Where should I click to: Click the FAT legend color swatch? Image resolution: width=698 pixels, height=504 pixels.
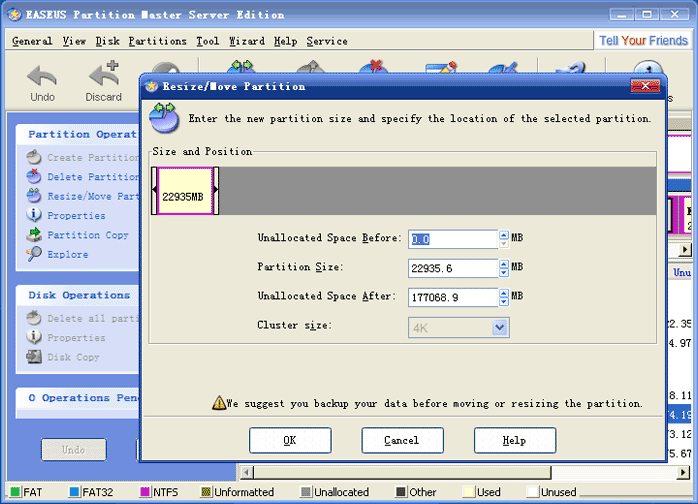click(x=16, y=492)
